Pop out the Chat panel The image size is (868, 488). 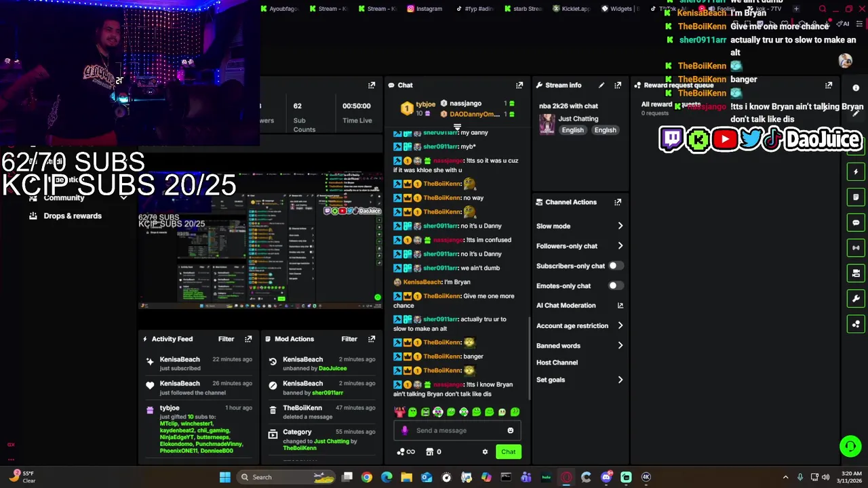pos(519,85)
